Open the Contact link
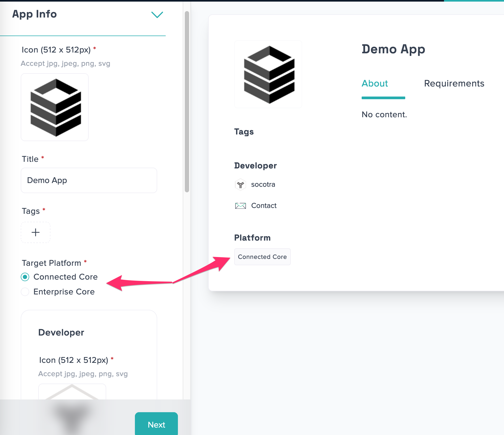Screen dimensions: 504x435 [x=264, y=206]
